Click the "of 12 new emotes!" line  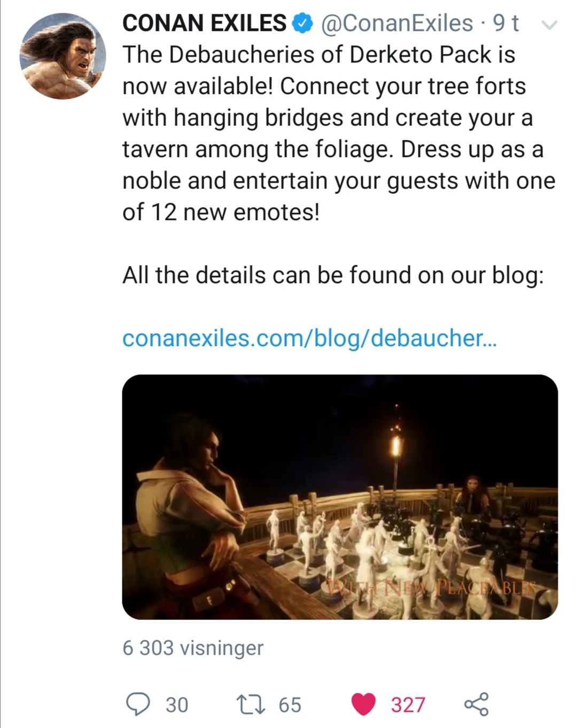pos(221,213)
